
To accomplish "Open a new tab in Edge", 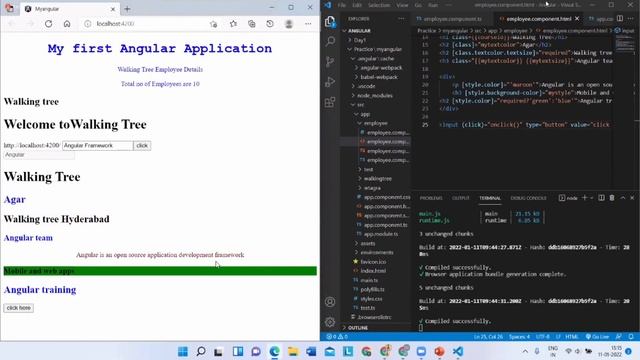I will 127,9.
